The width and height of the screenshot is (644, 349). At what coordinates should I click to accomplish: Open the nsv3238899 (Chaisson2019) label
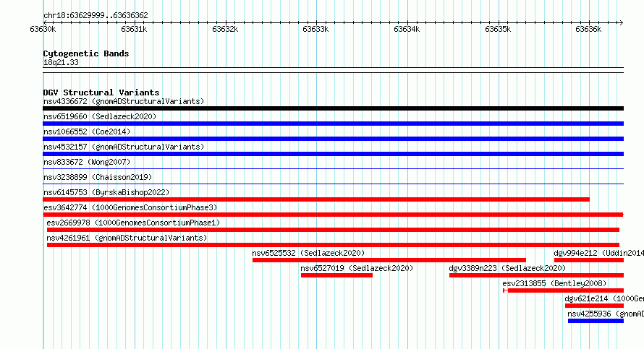coord(98,177)
